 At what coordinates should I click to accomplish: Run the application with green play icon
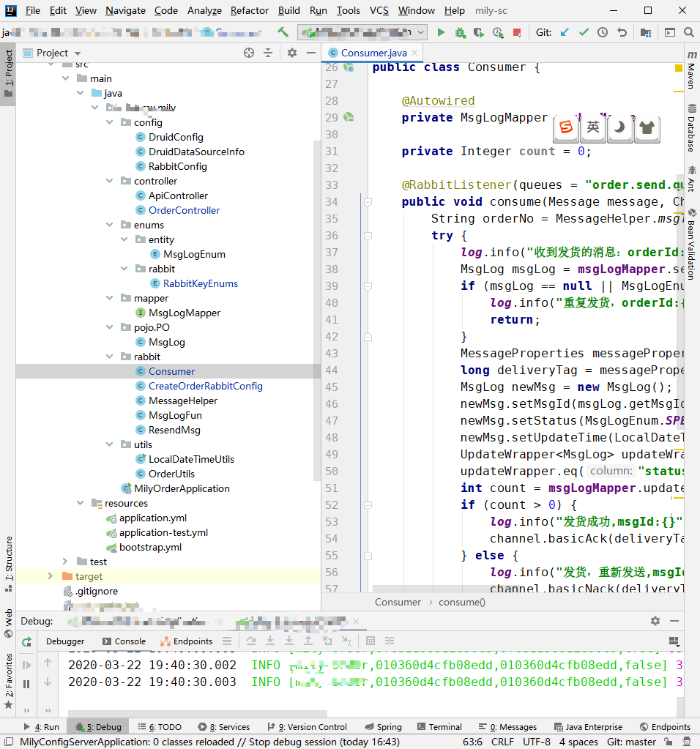click(441, 32)
